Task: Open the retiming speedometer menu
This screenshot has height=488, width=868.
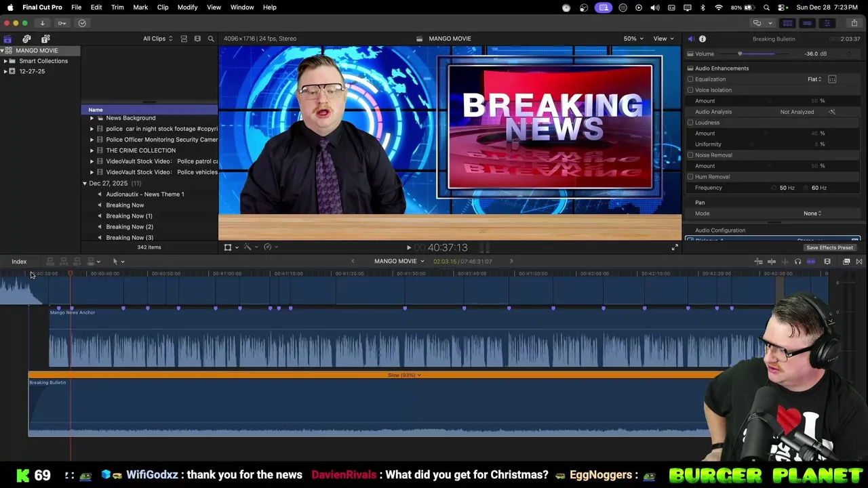Action: (271, 247)
